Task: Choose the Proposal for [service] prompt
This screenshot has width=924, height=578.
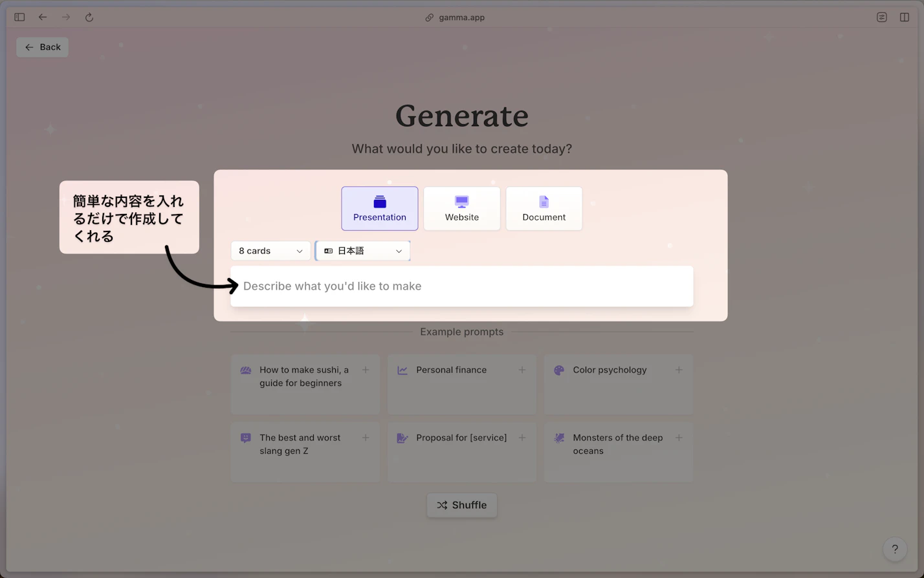Action: point(462,452)
